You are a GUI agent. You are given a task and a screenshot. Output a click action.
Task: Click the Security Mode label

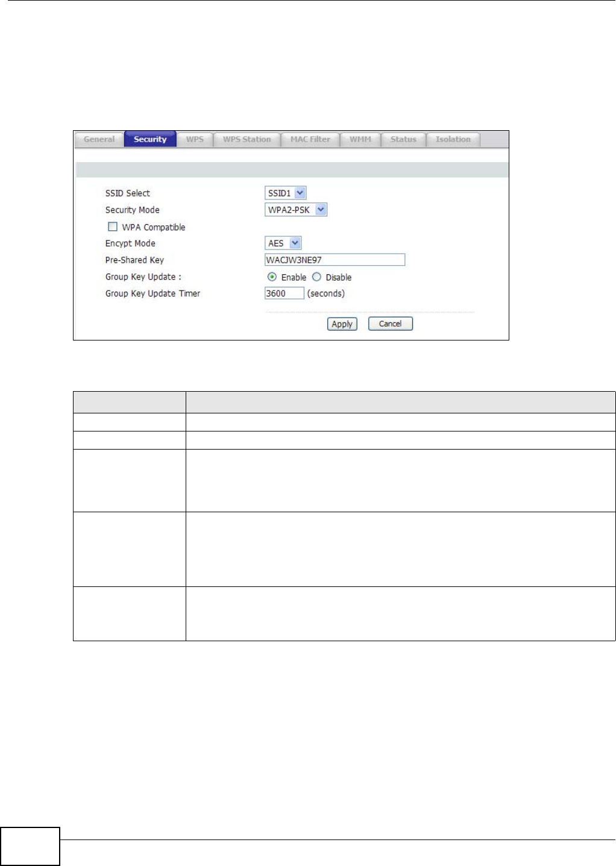pyautogui.click(x=133, y=210)
